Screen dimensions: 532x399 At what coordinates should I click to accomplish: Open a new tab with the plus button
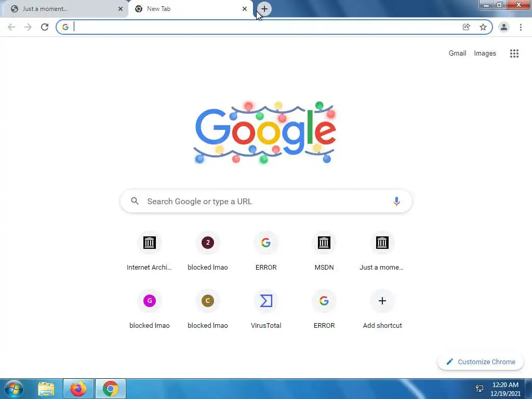tap(264, 9)
